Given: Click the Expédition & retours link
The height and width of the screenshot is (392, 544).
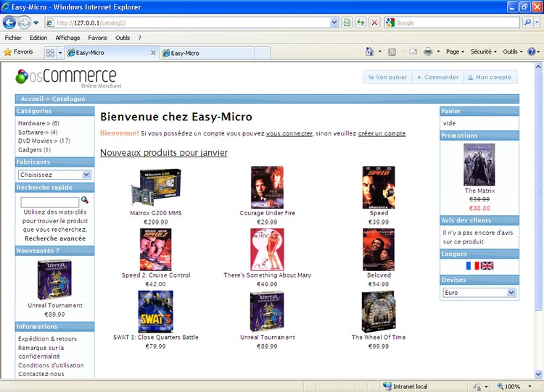Looking at the screenshot, I should point(48,338).
